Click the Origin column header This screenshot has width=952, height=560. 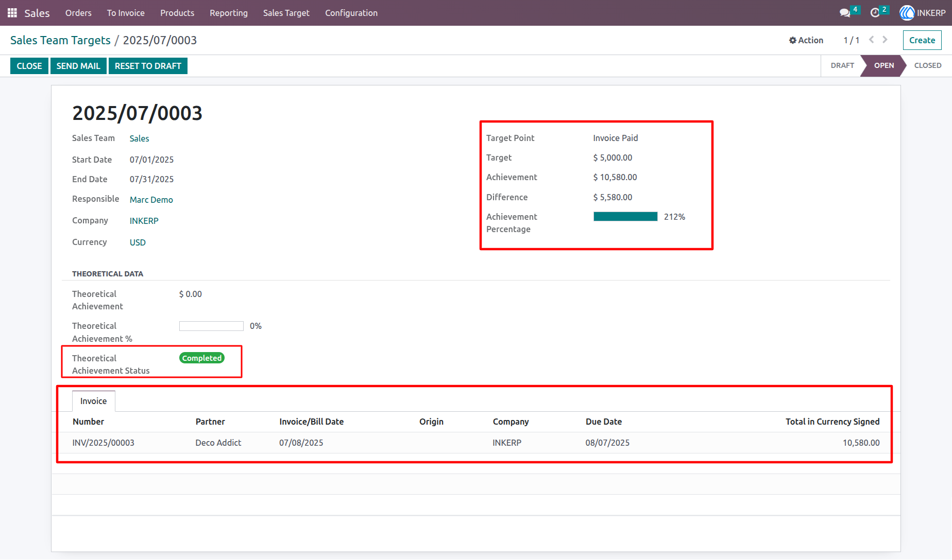[x=431, y=422]
